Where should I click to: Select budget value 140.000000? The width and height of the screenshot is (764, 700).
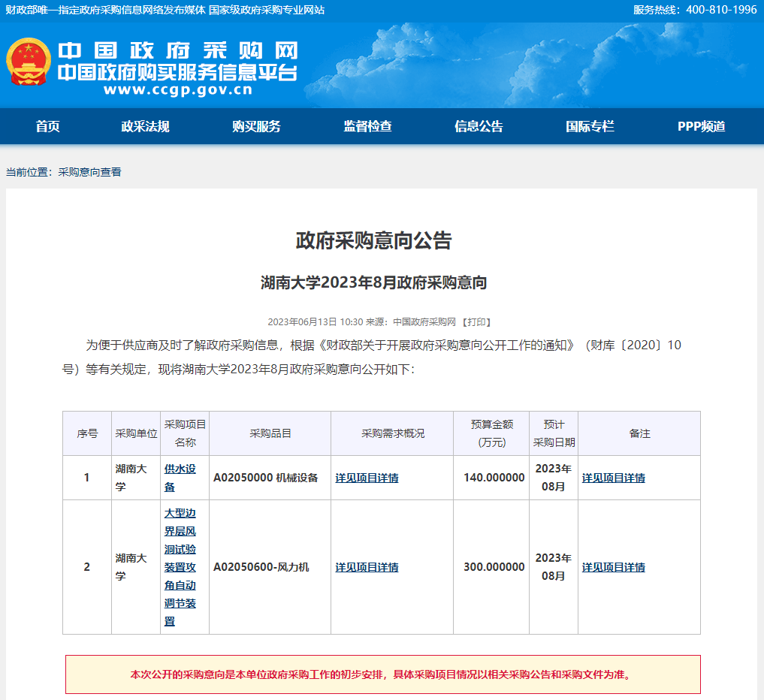pyautogui.click(x=494, y=478)
